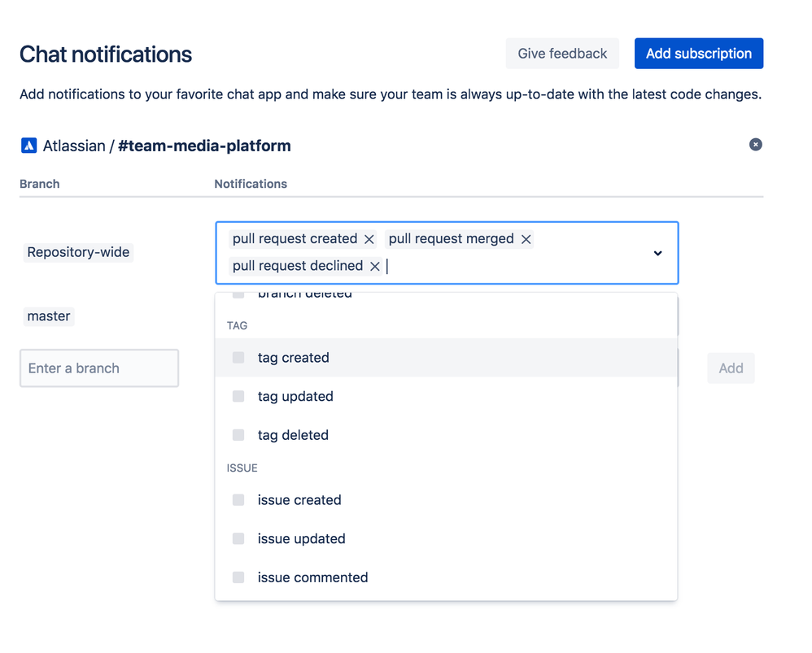The height and width of the screenshot is (653, 812).
Task: Click the Give feedback button
Action: [x=562, y=54]
